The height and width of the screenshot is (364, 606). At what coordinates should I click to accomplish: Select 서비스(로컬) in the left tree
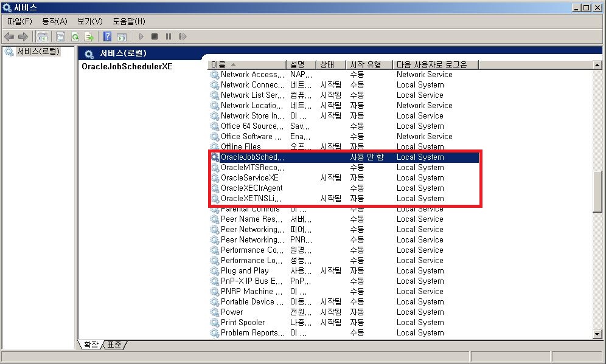pos(38,51)
